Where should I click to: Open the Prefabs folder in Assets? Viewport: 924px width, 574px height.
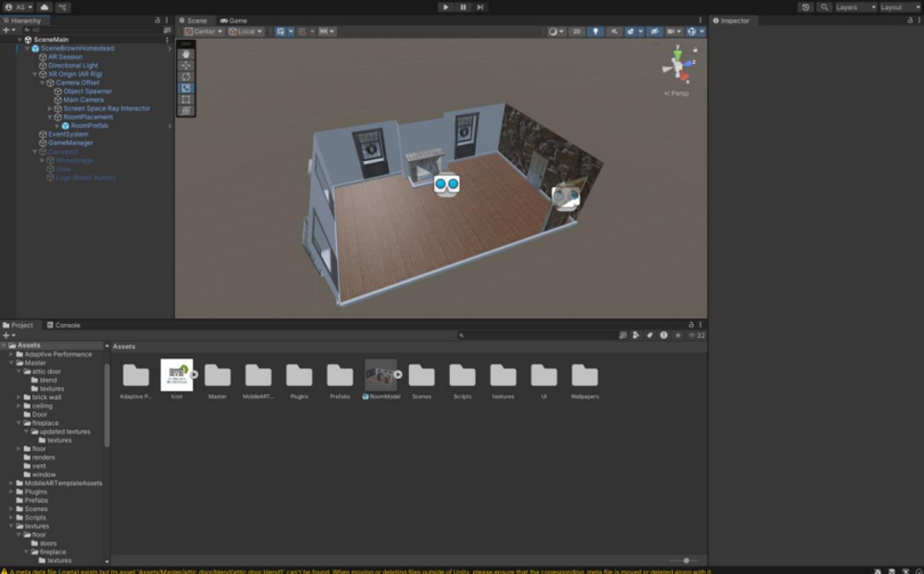click(x=340, y=375)
